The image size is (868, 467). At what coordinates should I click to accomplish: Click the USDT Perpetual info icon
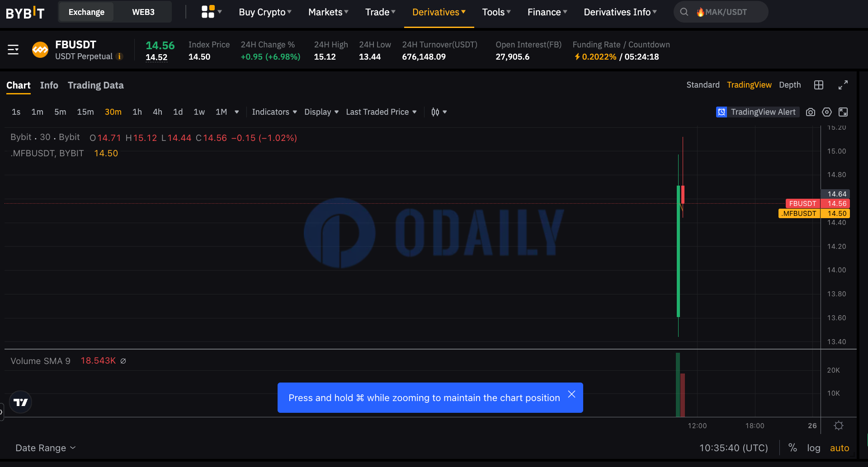[119, 56]
